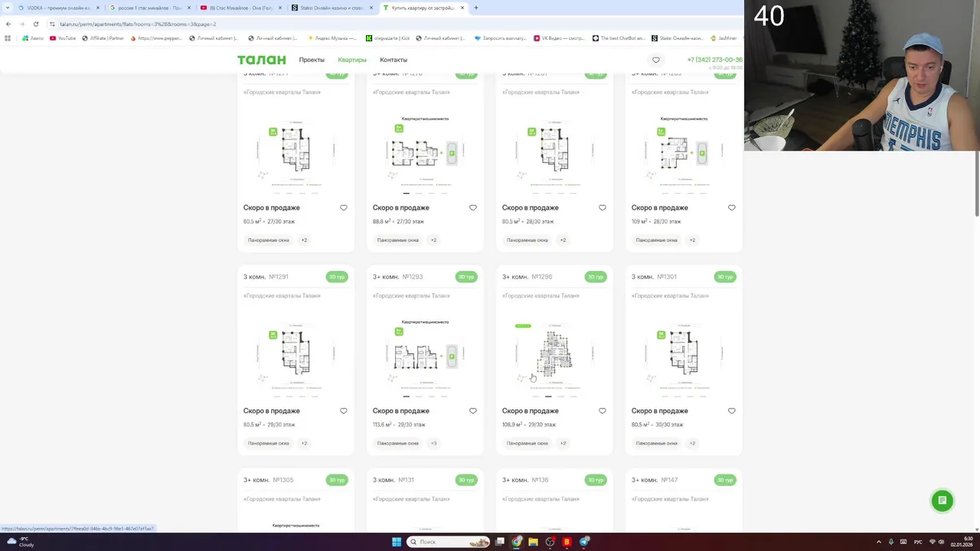Screen dimensions: 980x551
Task: Expand +2 tag on 80,5 m² 27/30 card
Action: click(x=304, y=240)
